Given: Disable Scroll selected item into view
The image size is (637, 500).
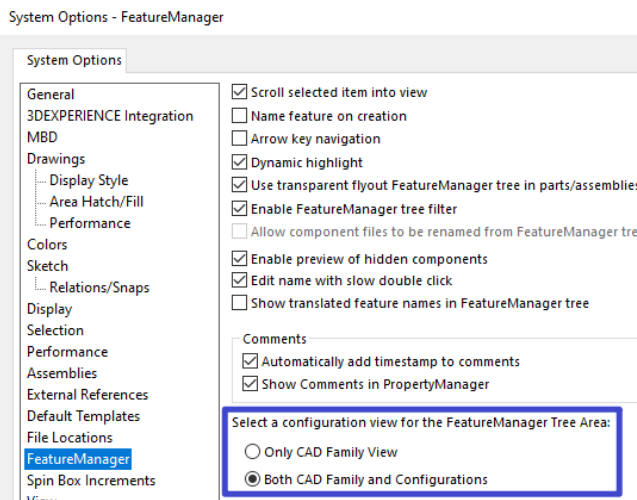Looking at the screenshot, I should point(239,92).
